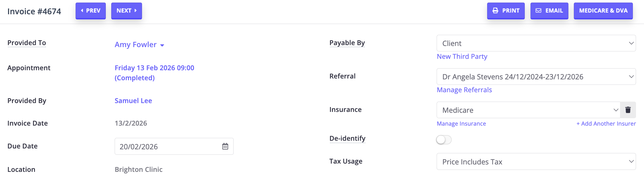This screenshot has height=185, width=644.
Task: Open the Insurance dropdown showing Medicare
Action: pyautogui.click(x=528, y=110)
